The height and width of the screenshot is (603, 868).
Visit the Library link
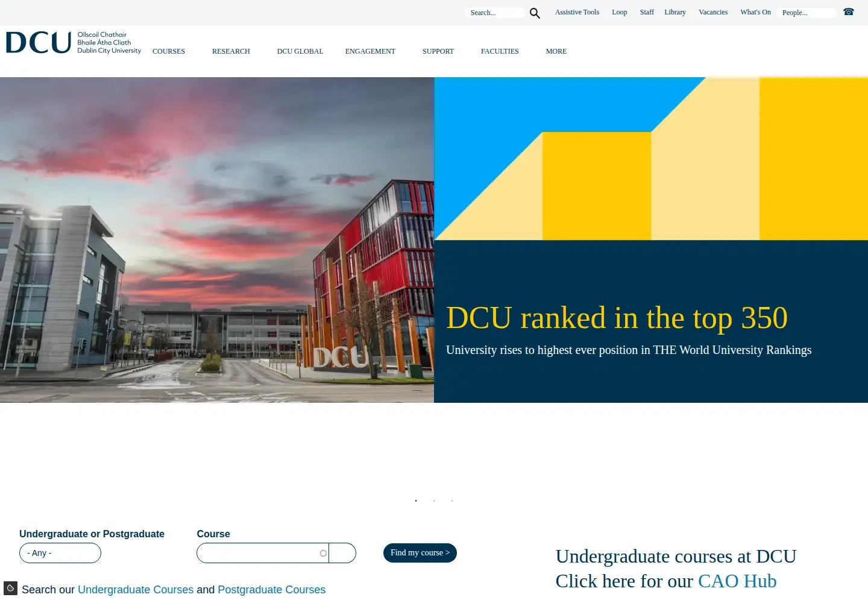coord(675,12)
